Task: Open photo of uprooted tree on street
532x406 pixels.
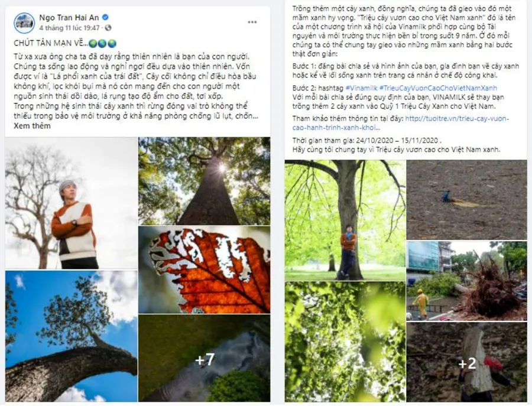Action: coord(466,281)
